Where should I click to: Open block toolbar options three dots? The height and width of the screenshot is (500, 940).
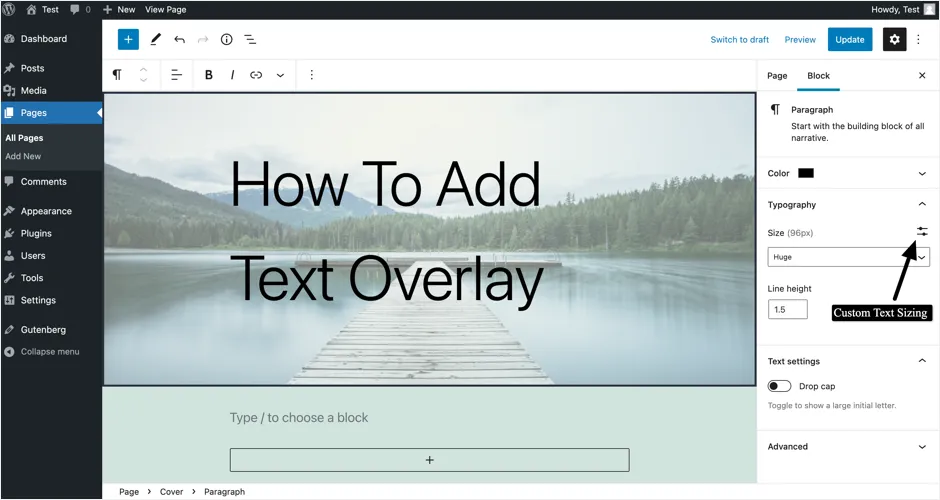click(x=311, y=75)
